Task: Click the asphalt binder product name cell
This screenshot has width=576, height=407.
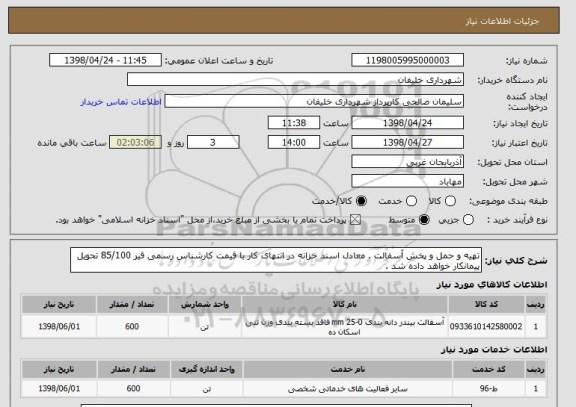Action: (x=345, y=326)
